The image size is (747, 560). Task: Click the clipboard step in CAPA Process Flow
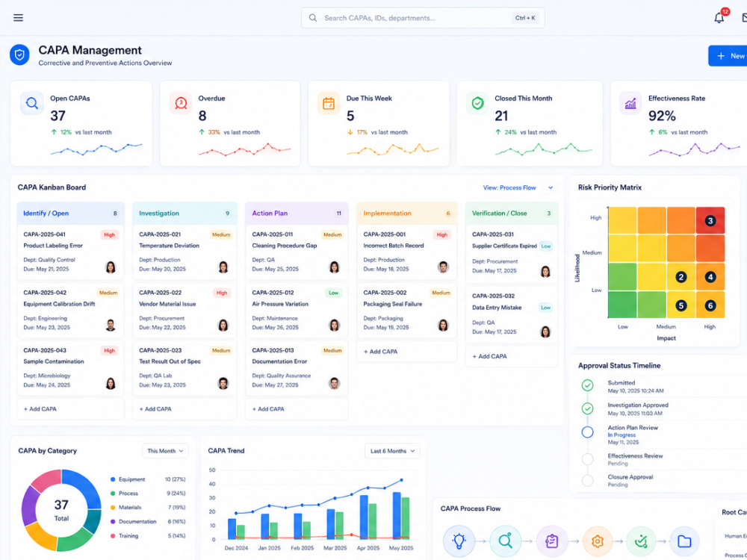[552, 541]
